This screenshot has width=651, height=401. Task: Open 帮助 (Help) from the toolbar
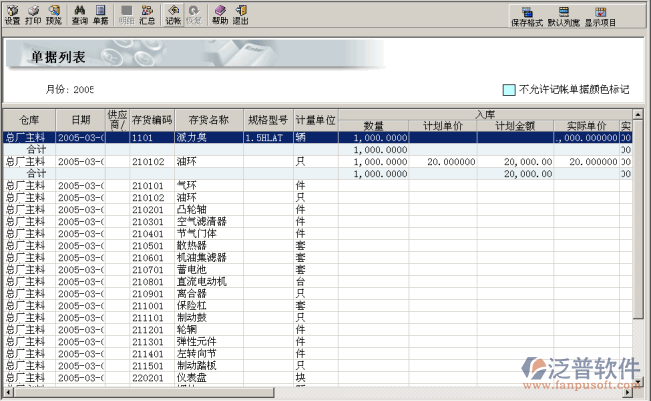220,14
